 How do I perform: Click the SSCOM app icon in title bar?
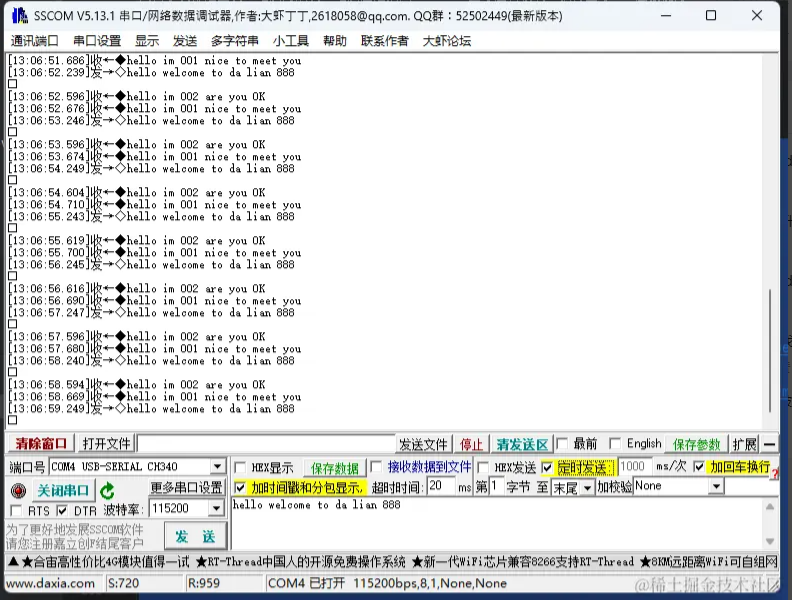click(x=16, y=16)
